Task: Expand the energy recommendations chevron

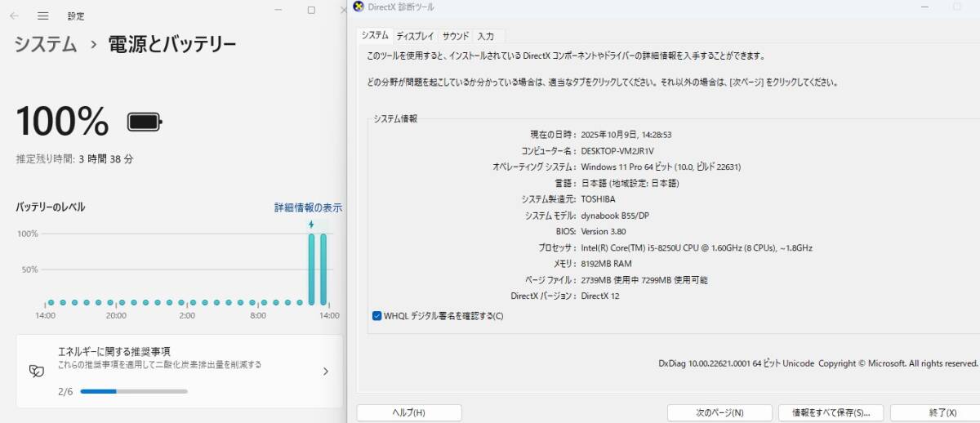Action: point(325,371)
